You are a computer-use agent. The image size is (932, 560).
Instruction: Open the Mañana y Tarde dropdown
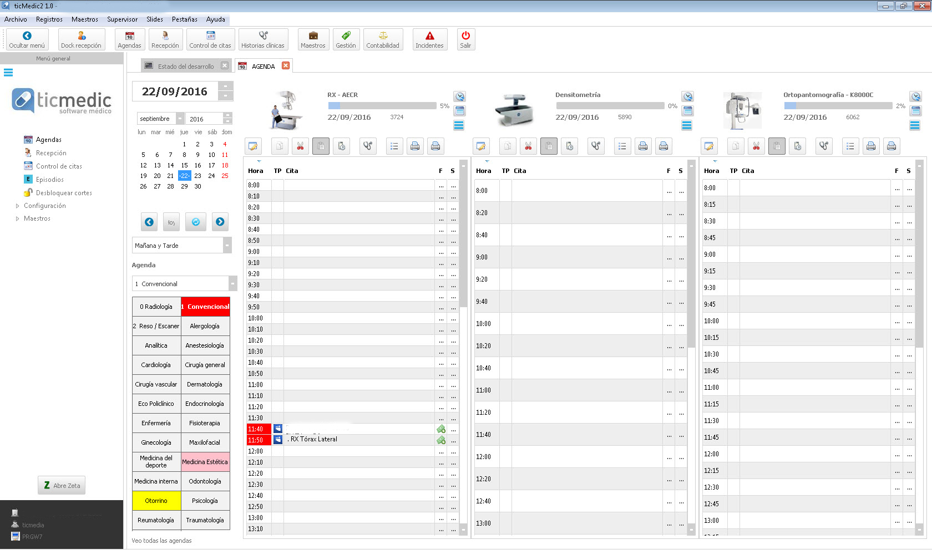227,246
